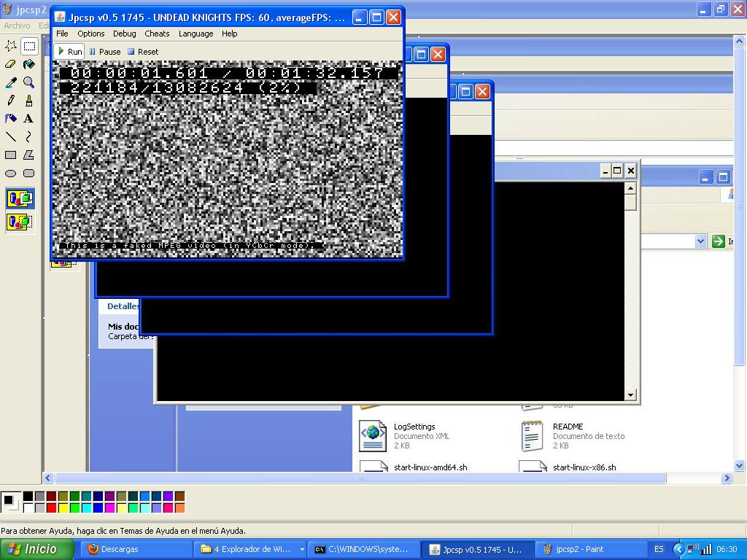
Task: Select the start-linux-amd64.sh file name
Action: coord(430,467)
